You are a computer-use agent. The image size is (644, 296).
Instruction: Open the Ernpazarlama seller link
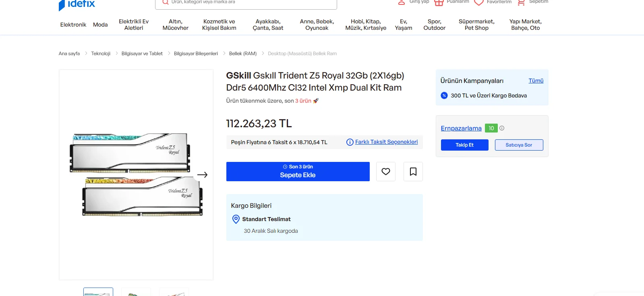(x=461, y=128)
